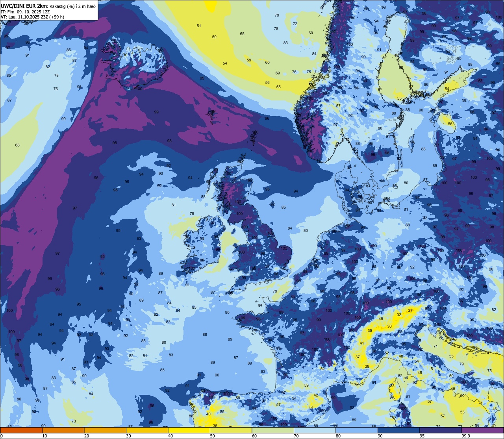Screen dimensions: 504x439
Task: Click the humidity value '65' on the map
Action: pyautogui.click(x=242, y=34)
